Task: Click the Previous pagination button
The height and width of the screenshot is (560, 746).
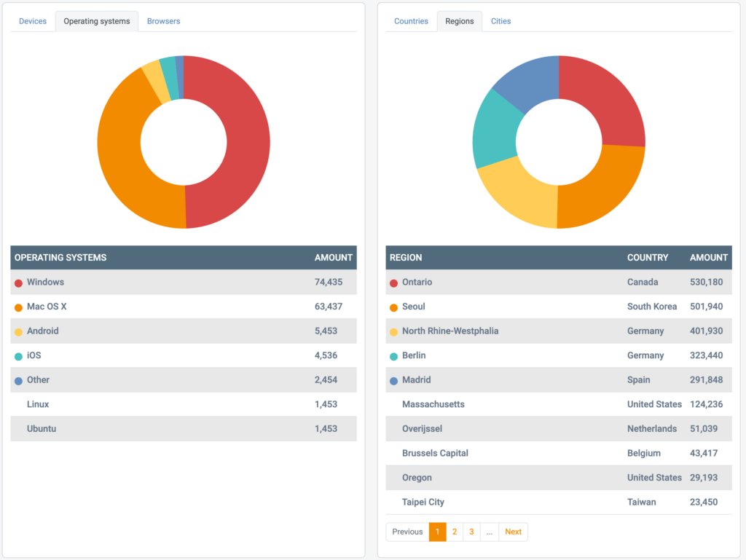Action: pyautogui.click(x=407, y=532)
